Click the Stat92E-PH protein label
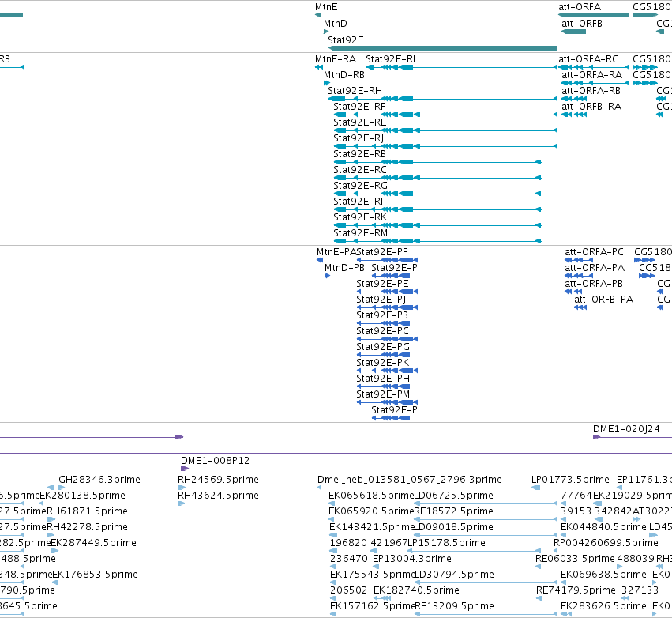This screenshot has width=672, height=618. click(383, 379)
